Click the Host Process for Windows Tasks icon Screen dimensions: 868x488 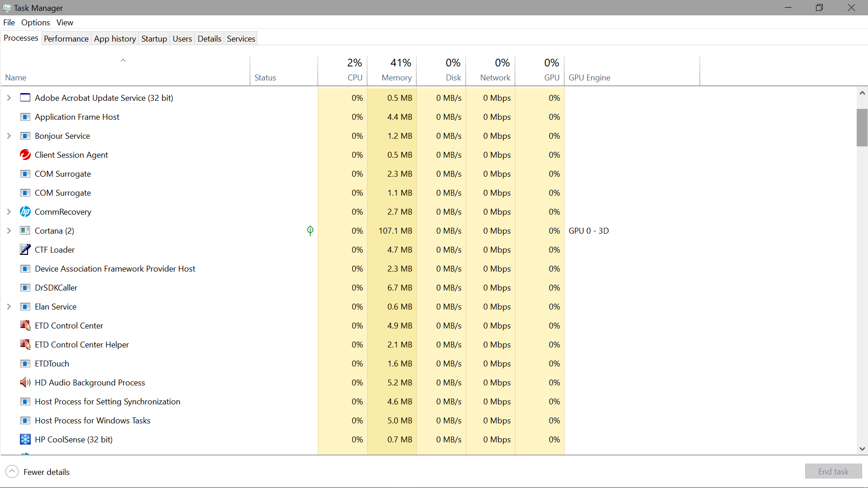pyautogui.click(x=25, y=420)
